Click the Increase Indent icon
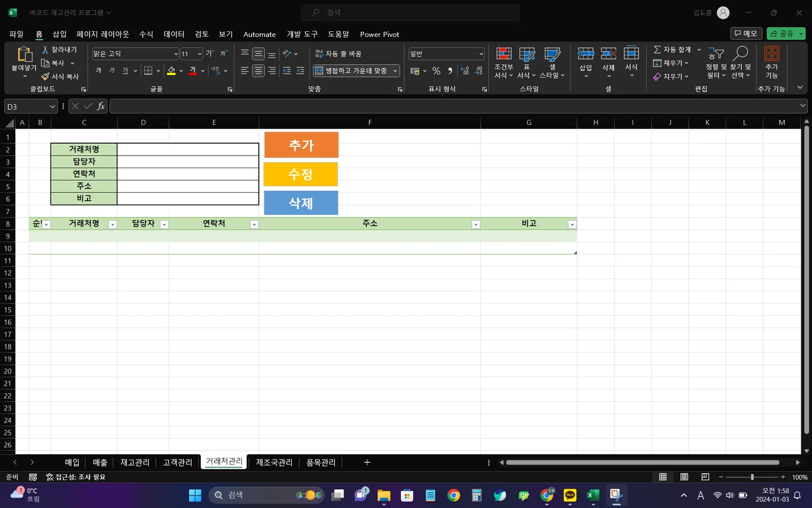This screenshot has height=508, width=812. [x=300, y=70]
